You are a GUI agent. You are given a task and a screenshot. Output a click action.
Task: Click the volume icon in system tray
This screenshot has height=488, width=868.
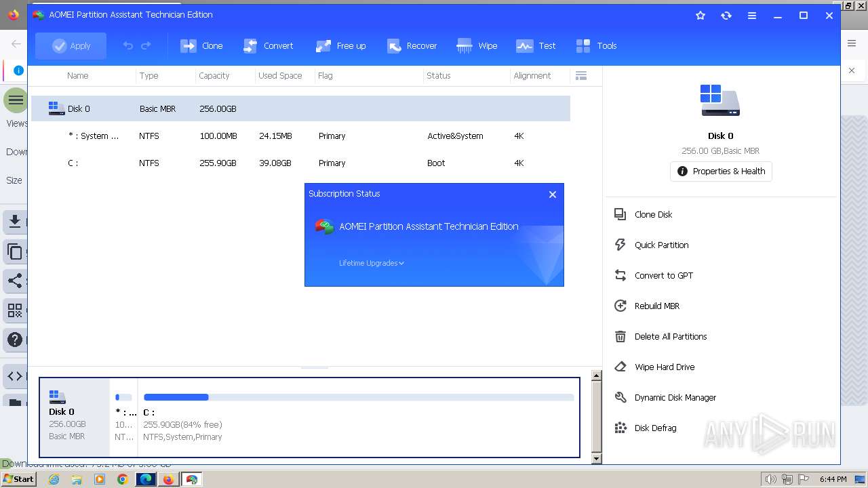pyautogui.click(x=770, y=479)
